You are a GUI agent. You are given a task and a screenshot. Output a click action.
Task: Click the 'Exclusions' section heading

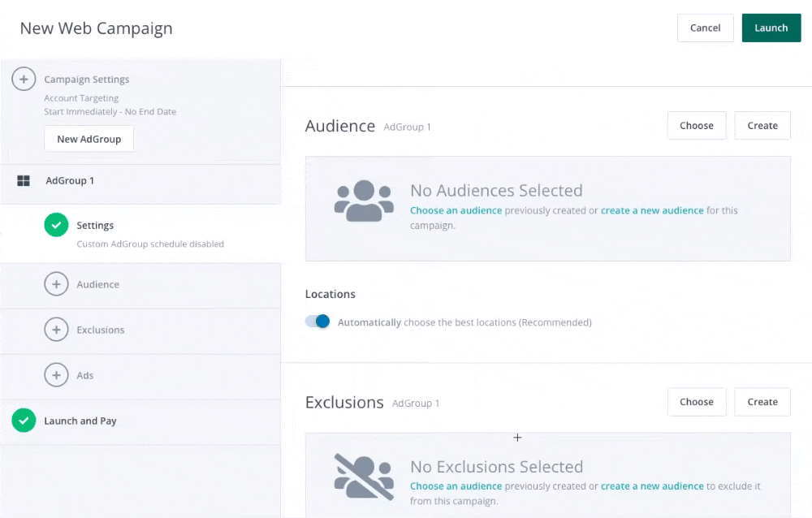[344, 403]
